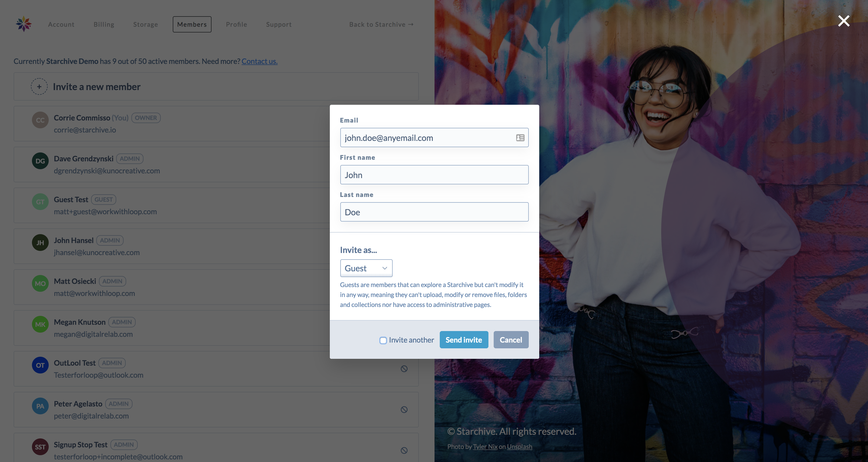Click the Send invite button
868x462 pixels.
tap(464, 340)
